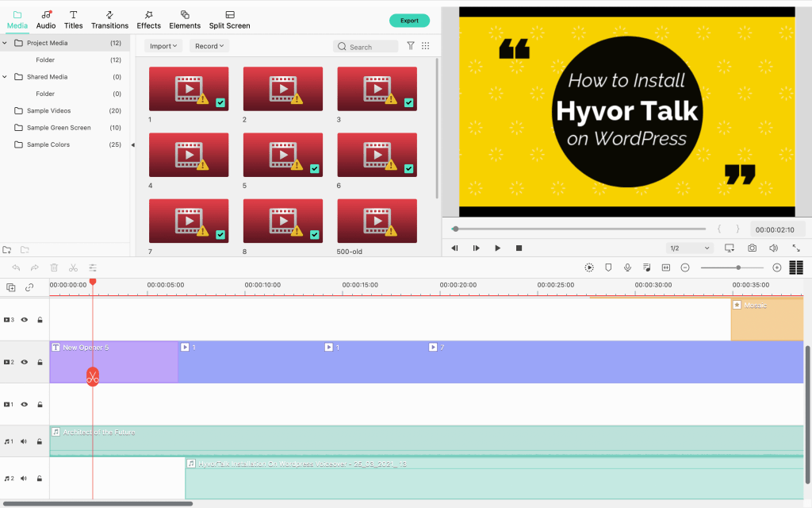Image resolution: width=812 pixels, height=508 pixels.
Task: Open the 1/2 preview quality dropdown
Action: point(690,248)
